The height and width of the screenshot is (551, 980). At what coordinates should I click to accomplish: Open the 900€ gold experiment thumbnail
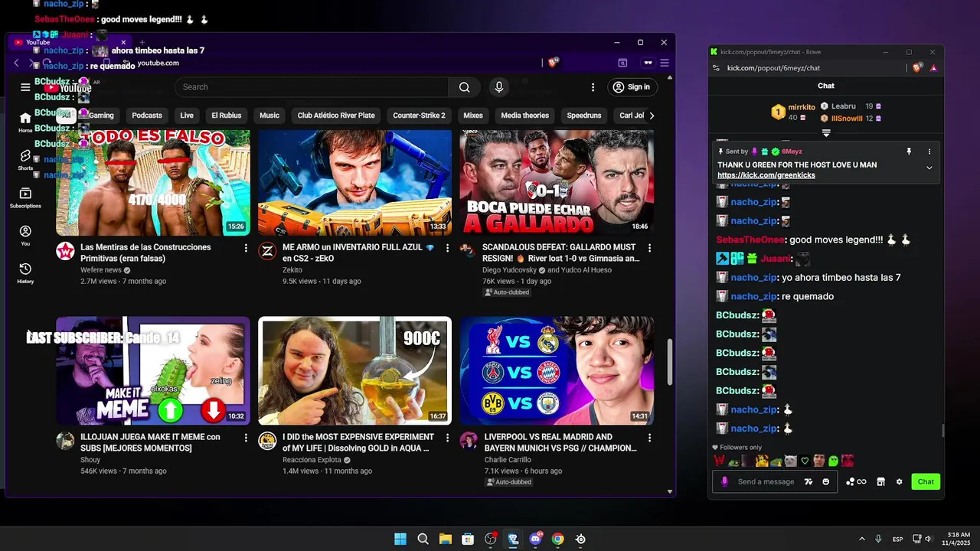click(354, 371)
